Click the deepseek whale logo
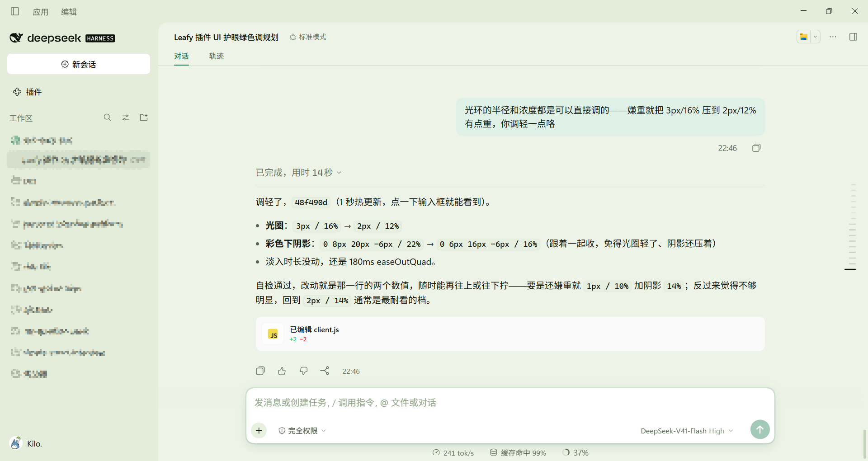Screen dimensions: 868x461 (16, 38)
